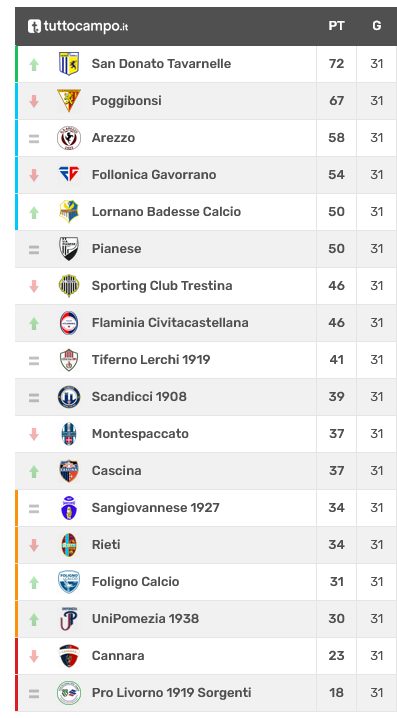The width and height of the screenshot is (397, 718).
Task: Open the Flaminia Civitacastellana team link
Action: point(170,322)
